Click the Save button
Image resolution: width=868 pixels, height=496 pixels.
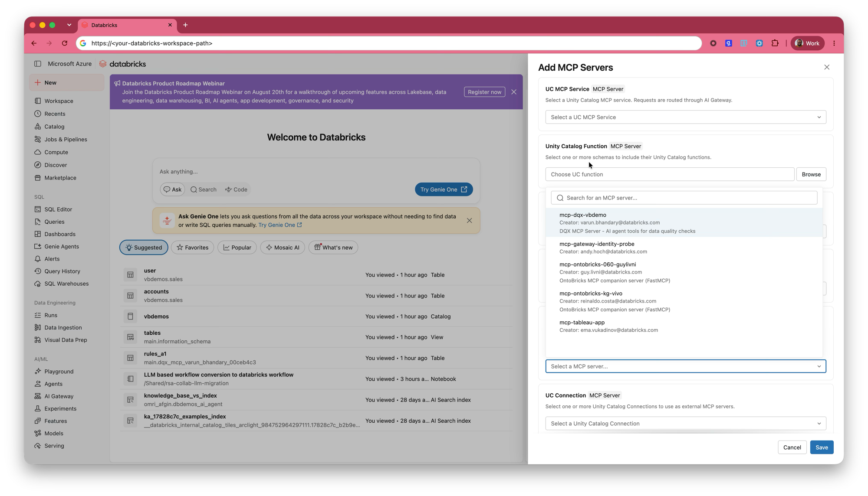click(x=822, y=447)
